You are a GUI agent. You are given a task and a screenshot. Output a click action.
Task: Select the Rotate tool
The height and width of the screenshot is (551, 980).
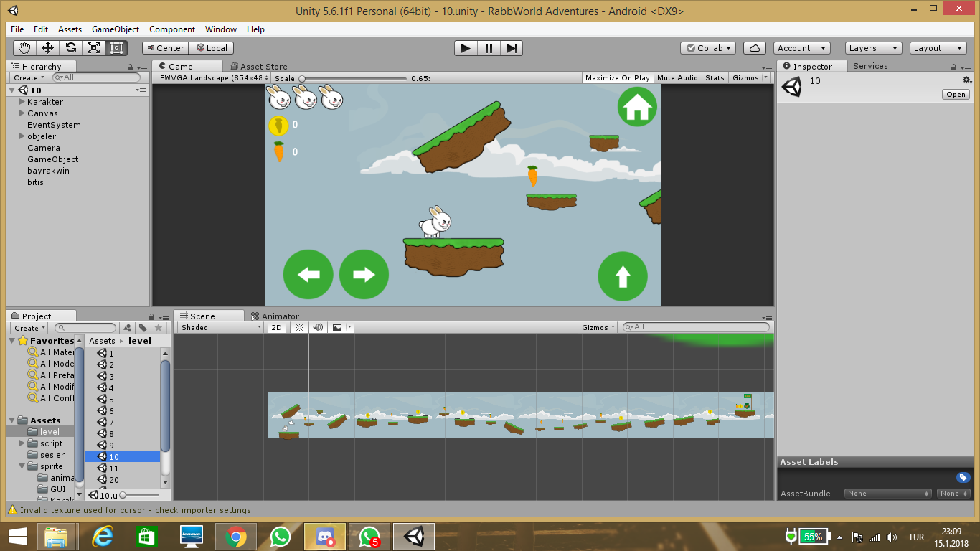[70, 48]
